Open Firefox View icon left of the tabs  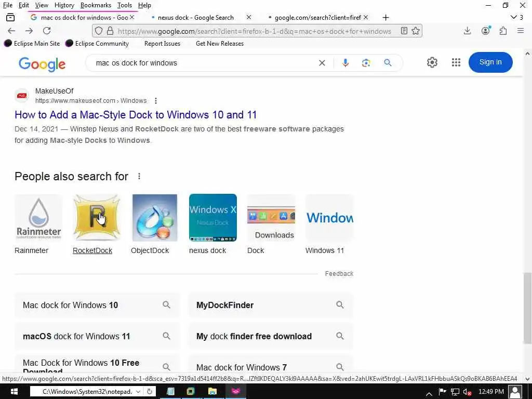(10, 17)
